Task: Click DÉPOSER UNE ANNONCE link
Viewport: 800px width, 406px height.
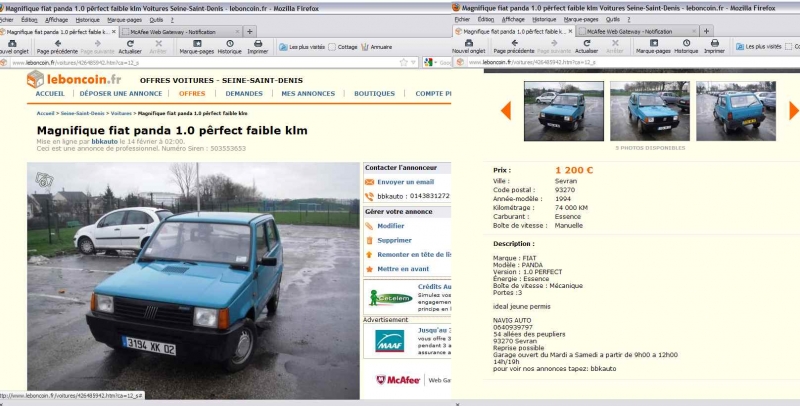Action: [121, 94]
